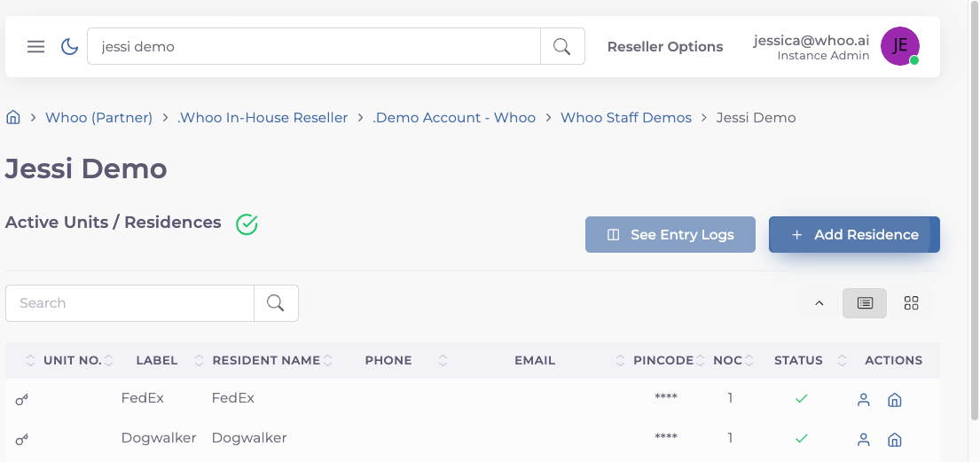Click the top search bar magnifier button
The image size is (980, 462).
click(562, 46)
